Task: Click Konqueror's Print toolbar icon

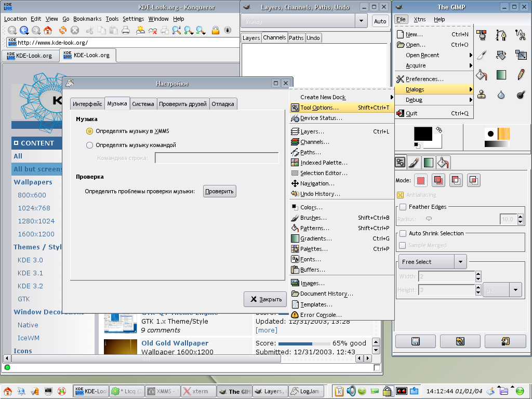Action: click(126, 30)
